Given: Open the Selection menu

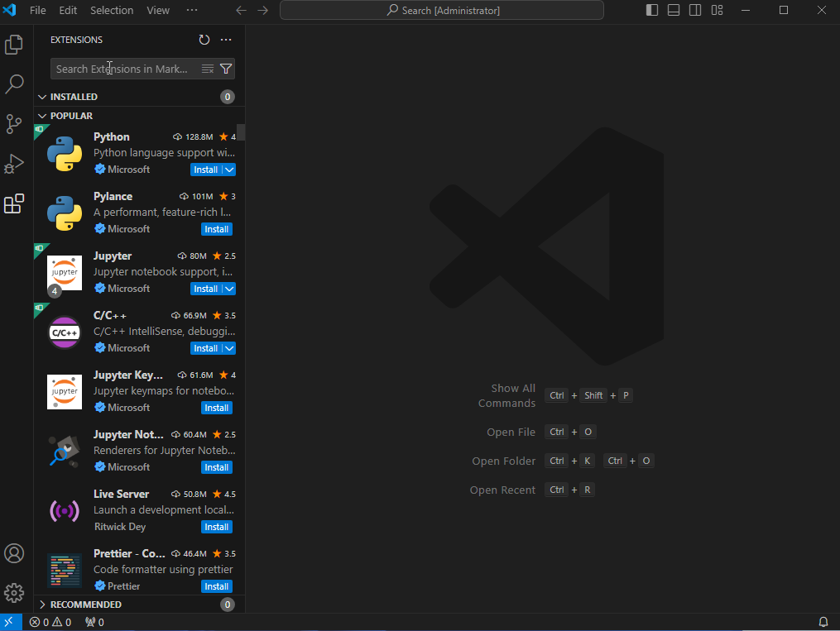Looking at the screenshot, I should click(x=112, y=10).
